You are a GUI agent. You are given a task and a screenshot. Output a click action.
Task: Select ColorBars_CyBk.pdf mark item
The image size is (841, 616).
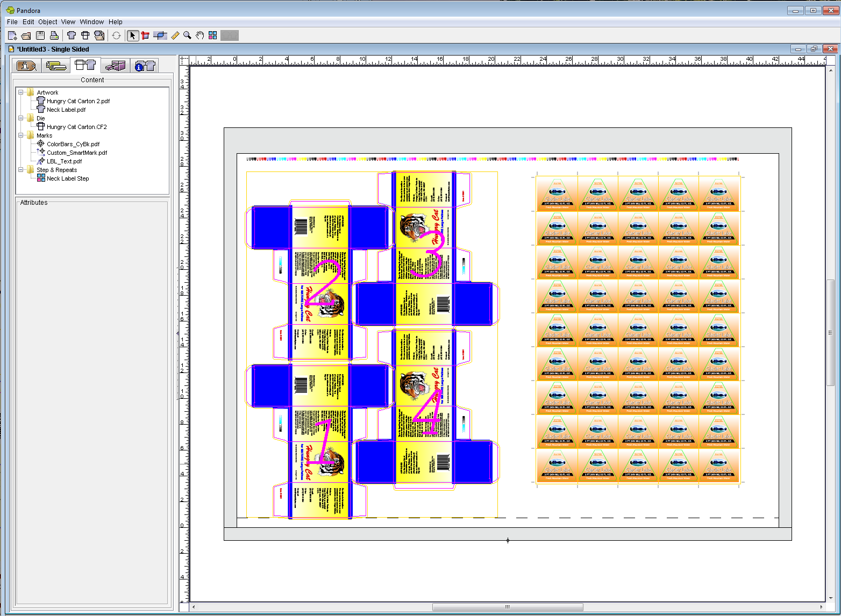point(73,144)
